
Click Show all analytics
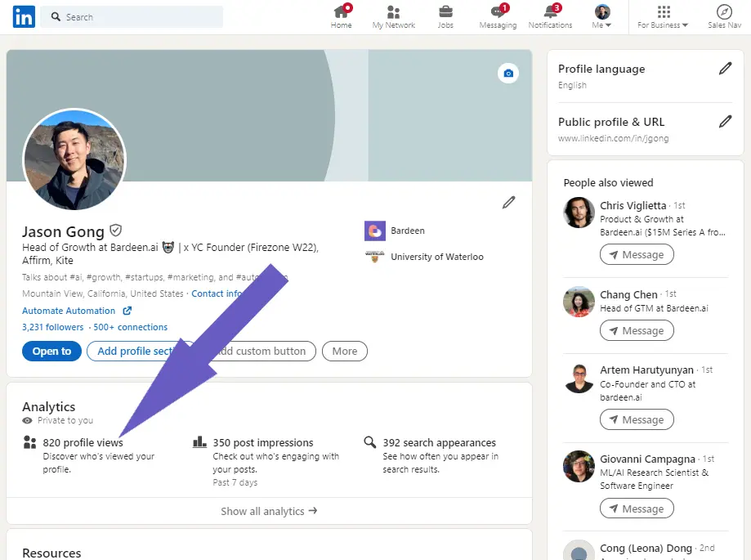coord(269,511)
